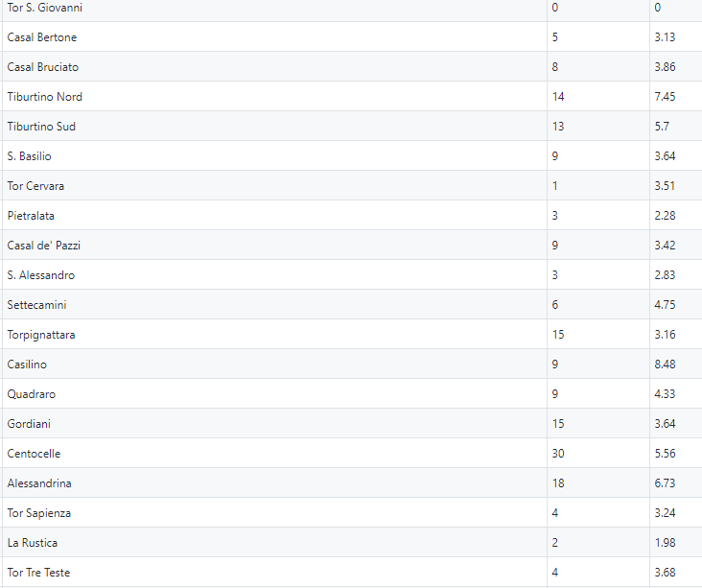Select the Centocelle neighborhood cell

pos(34,454)
